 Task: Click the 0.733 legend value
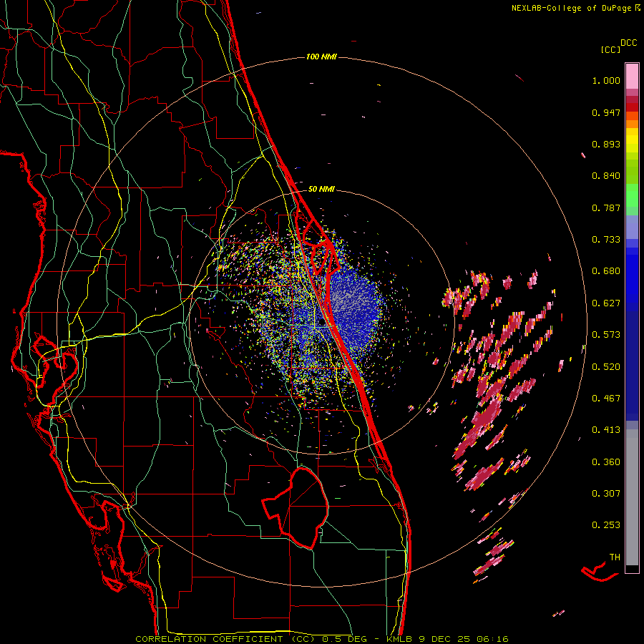pyautogui.click(x=606, y=240)
